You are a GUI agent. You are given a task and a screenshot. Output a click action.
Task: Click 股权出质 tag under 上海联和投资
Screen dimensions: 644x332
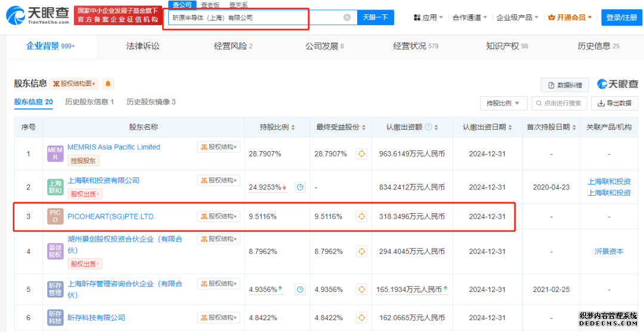coord(85,194)
